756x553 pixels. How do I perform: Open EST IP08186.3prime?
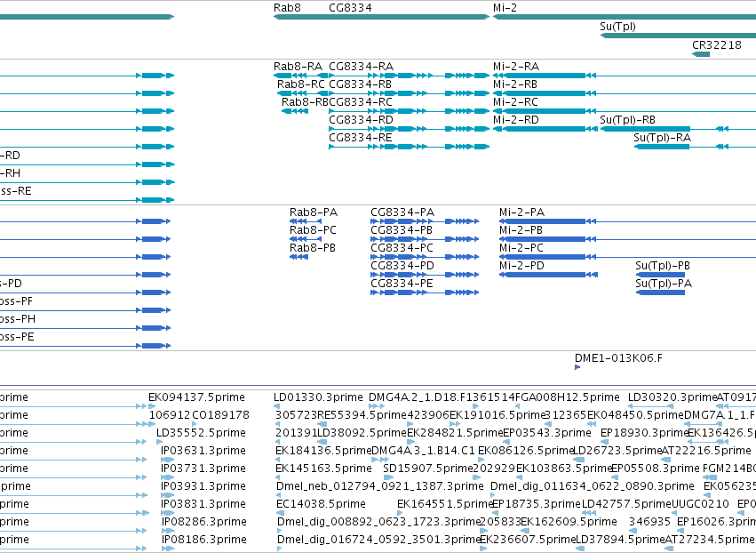204,540
